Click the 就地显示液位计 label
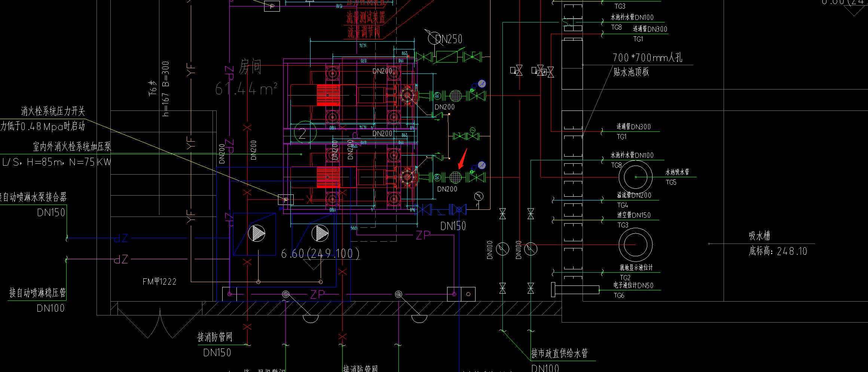 [636, 267]
